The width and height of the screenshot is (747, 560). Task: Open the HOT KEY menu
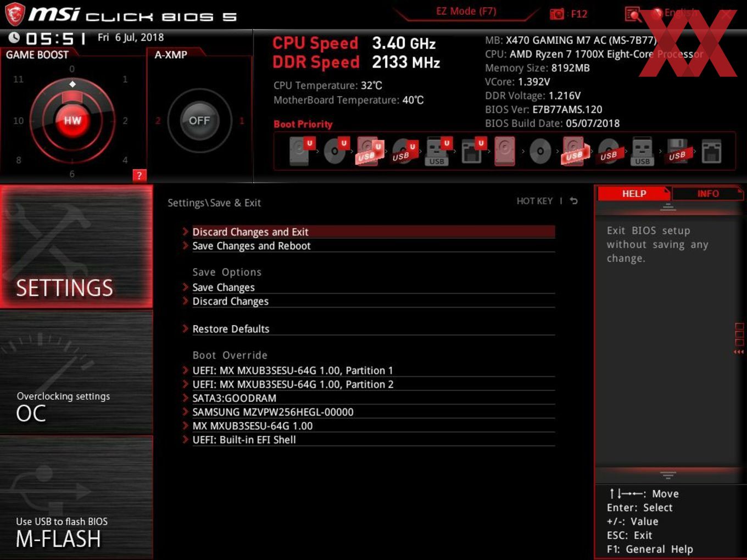point(534,201)
